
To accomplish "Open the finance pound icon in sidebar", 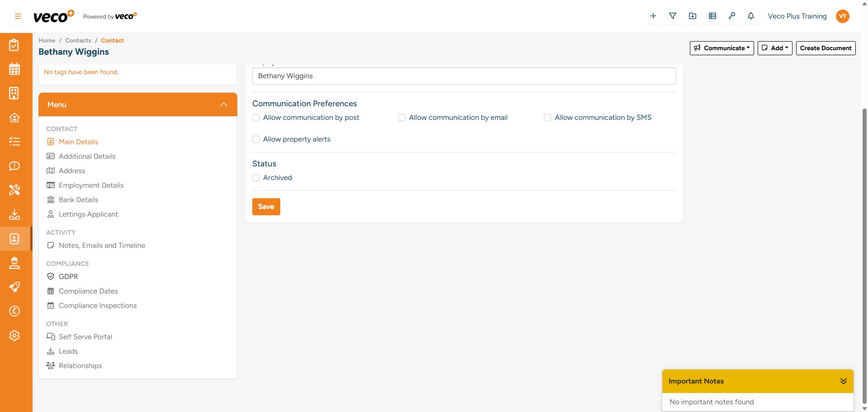I will (14, 311).
